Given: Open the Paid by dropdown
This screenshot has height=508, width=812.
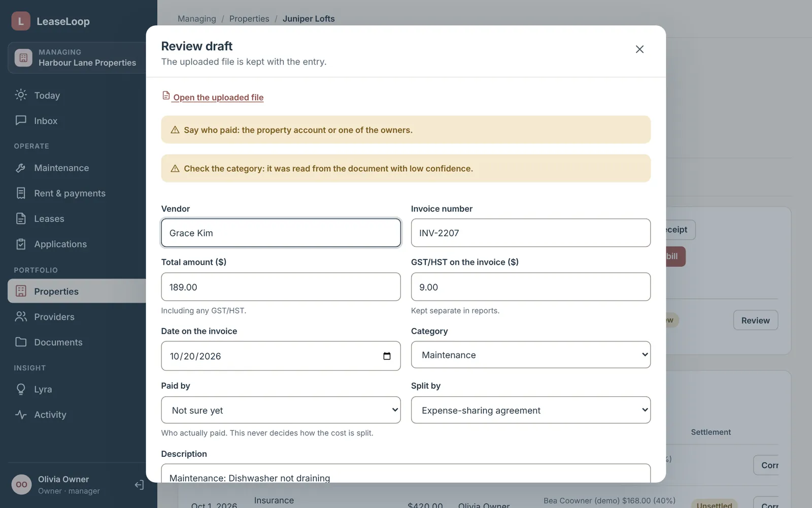Looking at the screenshot, I should tap(281, 410).
